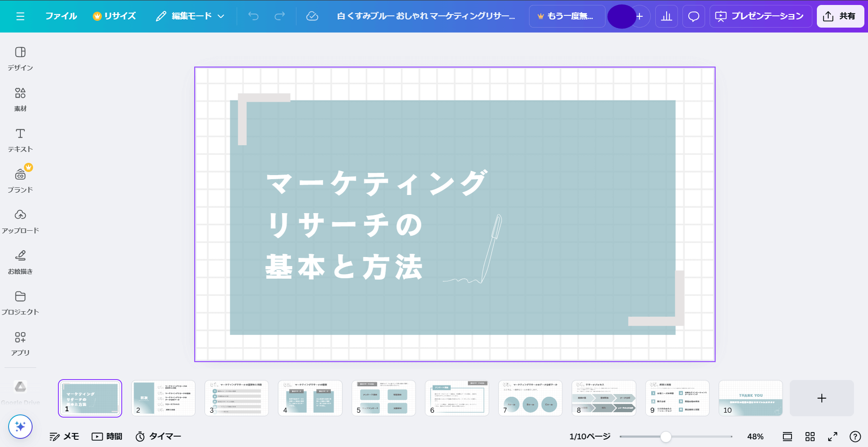Select slide 10 THANK YOU thumbnail
This screenshot has height=447, width=868.
pos(751,398)
